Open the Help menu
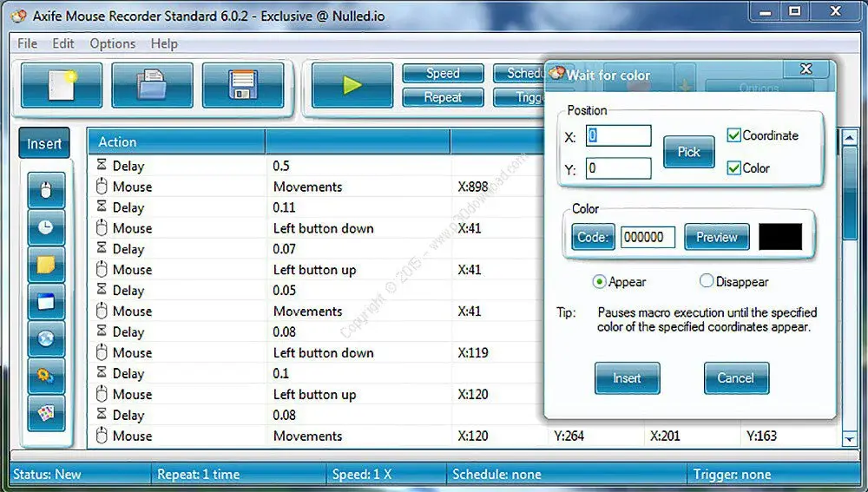This screenshot has width=868, height=492. (x=164, y=43)
